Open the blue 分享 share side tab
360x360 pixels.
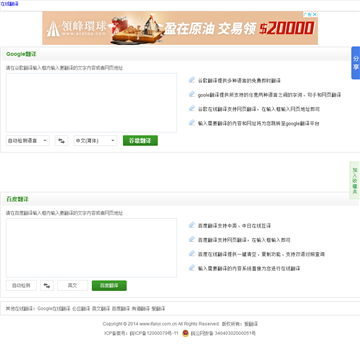(x=356, y=63)
